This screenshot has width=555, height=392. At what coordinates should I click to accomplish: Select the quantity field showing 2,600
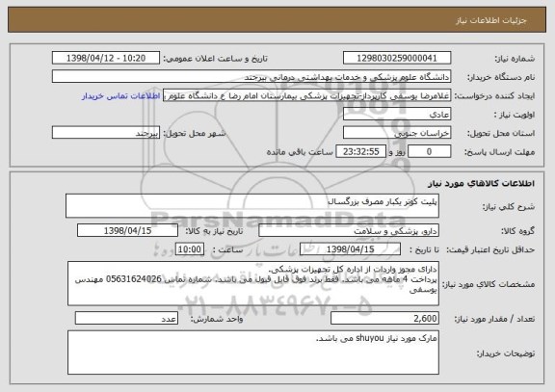(x=384, y=319)
